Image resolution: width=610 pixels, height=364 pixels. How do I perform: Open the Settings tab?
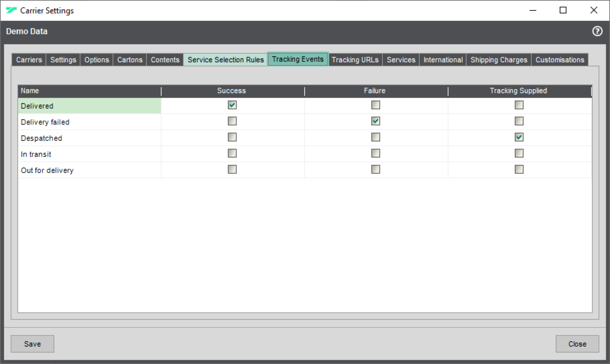coord(63,60)
